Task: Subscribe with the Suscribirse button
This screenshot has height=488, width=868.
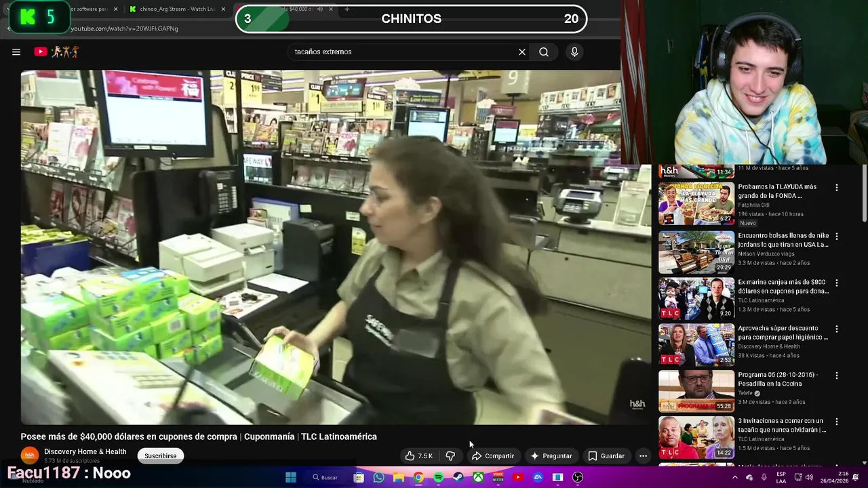Action: (161, 456)
